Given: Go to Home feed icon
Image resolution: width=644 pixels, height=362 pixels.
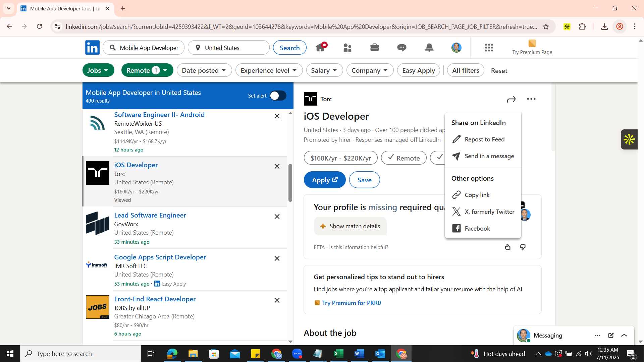Looking at the screenshot, I should (321, 47).
